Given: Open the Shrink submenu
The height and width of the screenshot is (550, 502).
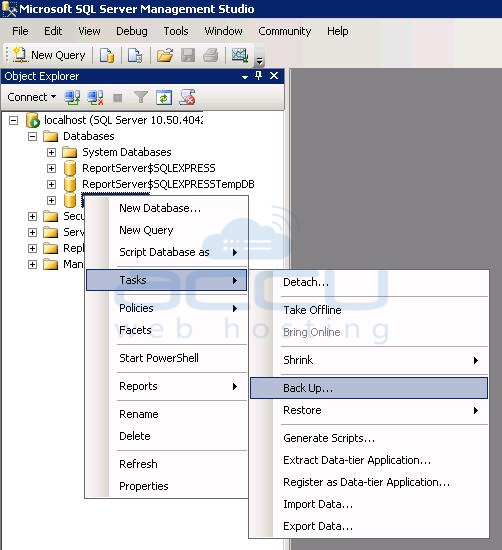Looking at the screenshot, I should tap(369, 360).
